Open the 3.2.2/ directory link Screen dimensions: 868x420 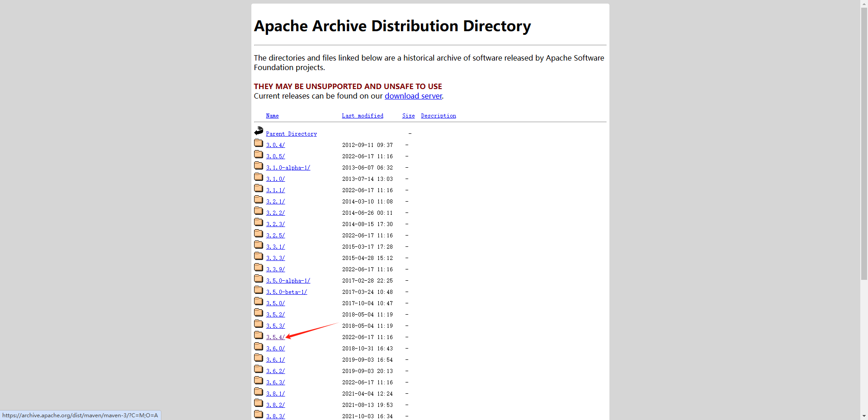coord(275,213)
